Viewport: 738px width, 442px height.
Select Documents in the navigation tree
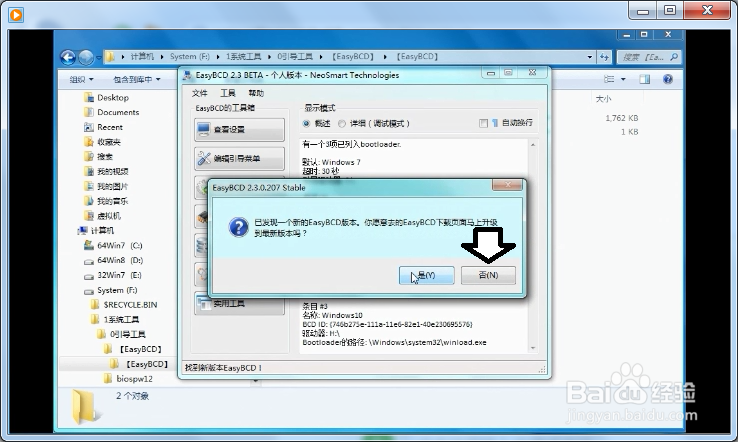(118, 112)
